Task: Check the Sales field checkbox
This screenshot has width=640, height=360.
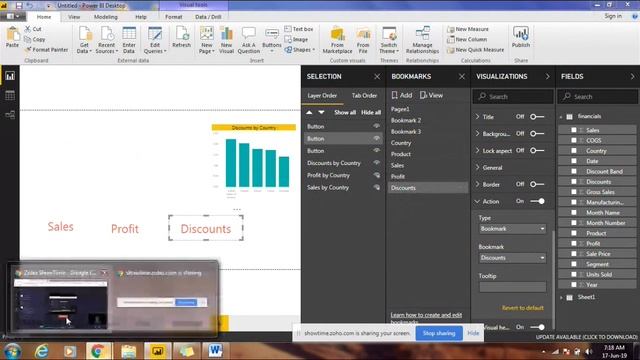Action: pos(573,130)
